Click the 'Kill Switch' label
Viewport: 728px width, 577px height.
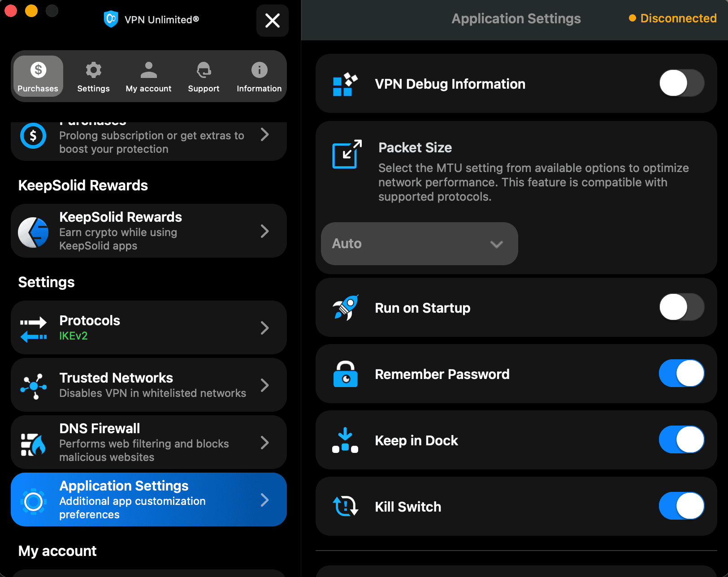[x=408, y=507]
